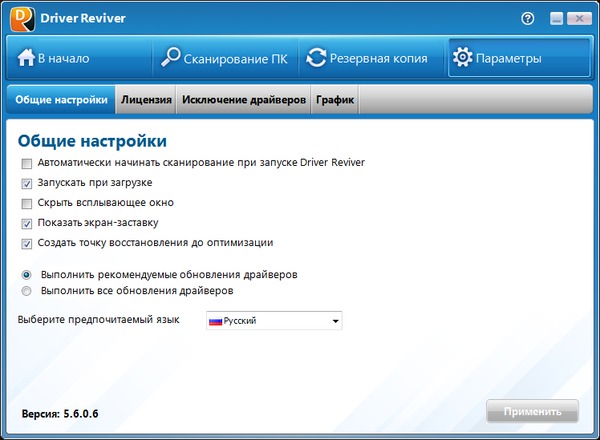
Task: Select Выполнить все обновления драйверов radio button
Action: point(27,291)
